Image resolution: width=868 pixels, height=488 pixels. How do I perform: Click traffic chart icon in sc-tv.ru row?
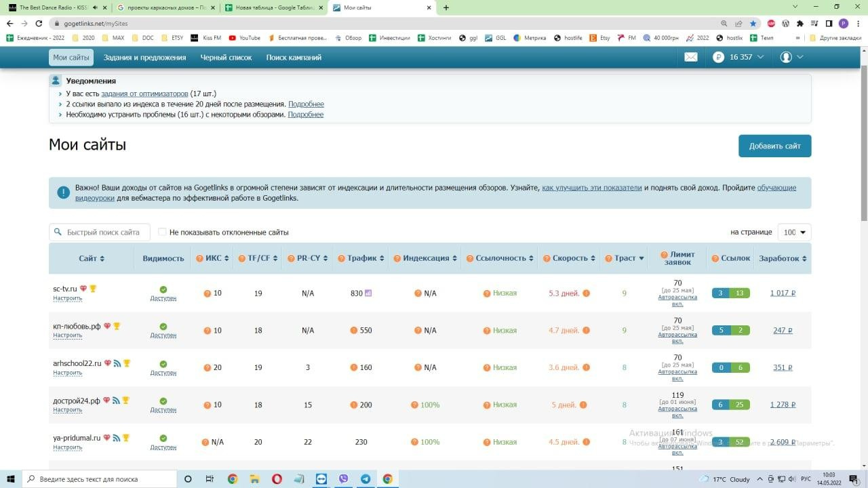[368, 293]
